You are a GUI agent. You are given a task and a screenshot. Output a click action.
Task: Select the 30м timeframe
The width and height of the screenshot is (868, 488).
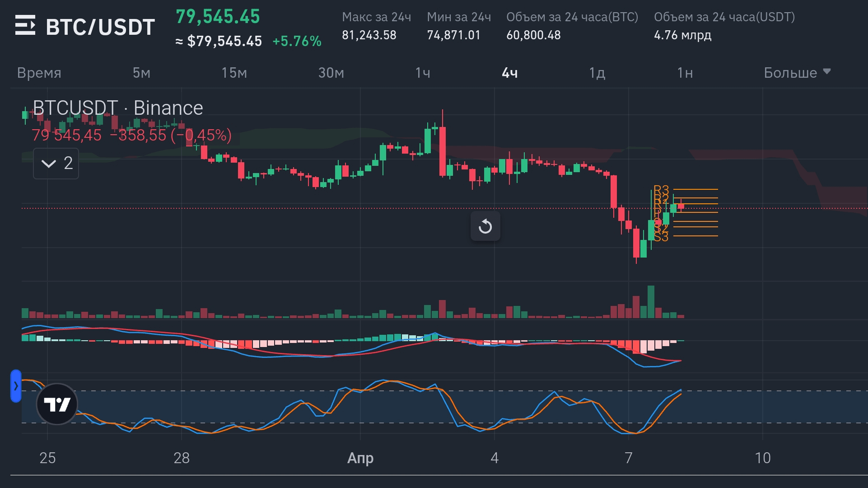(331, 73)
